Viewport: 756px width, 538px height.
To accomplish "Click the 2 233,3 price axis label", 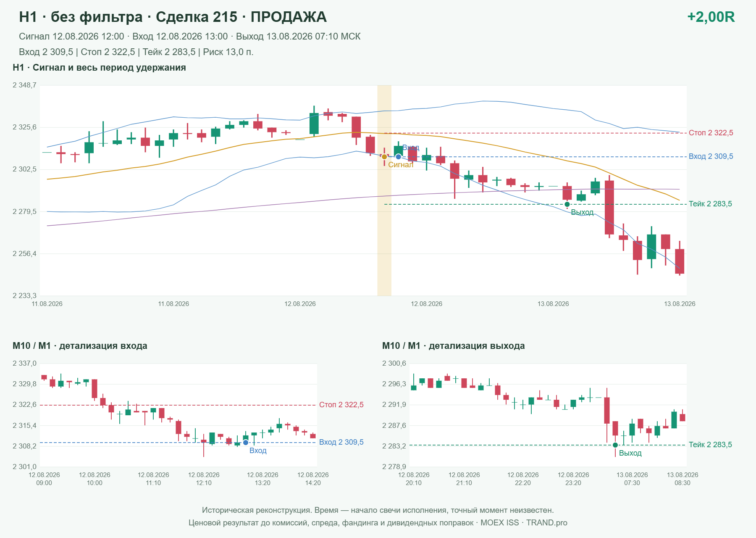I will click(24, 296).
